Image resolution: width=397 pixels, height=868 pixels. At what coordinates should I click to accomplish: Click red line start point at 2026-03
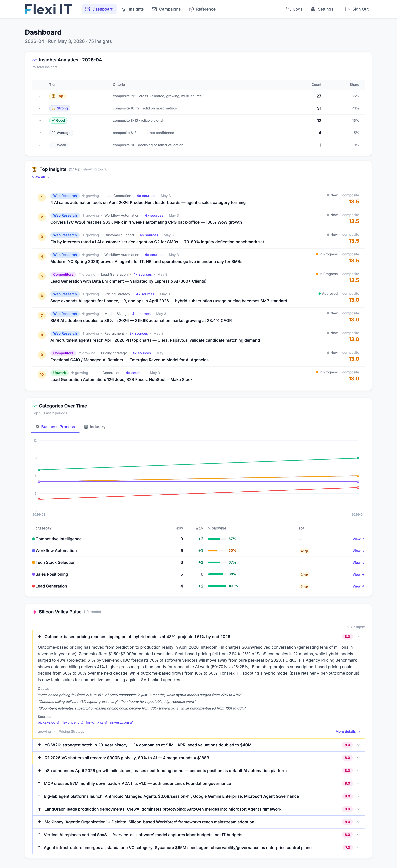pos(39,499)
